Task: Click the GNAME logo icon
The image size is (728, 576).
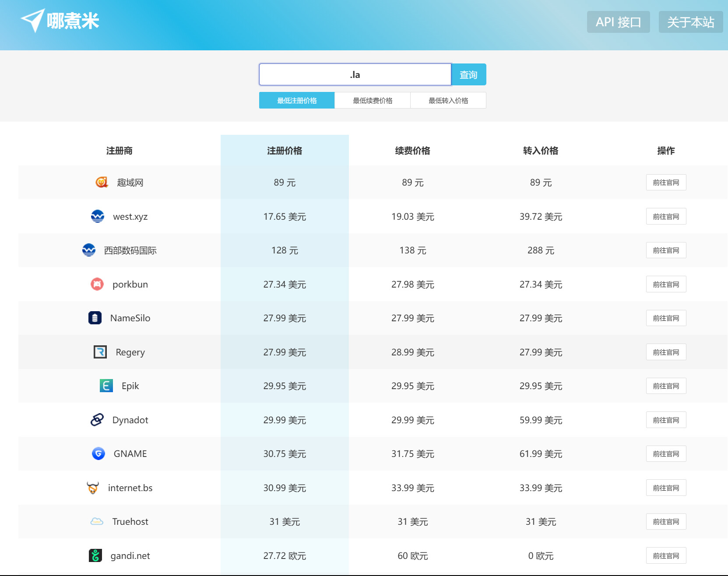Action: click(x=98, y=453)
